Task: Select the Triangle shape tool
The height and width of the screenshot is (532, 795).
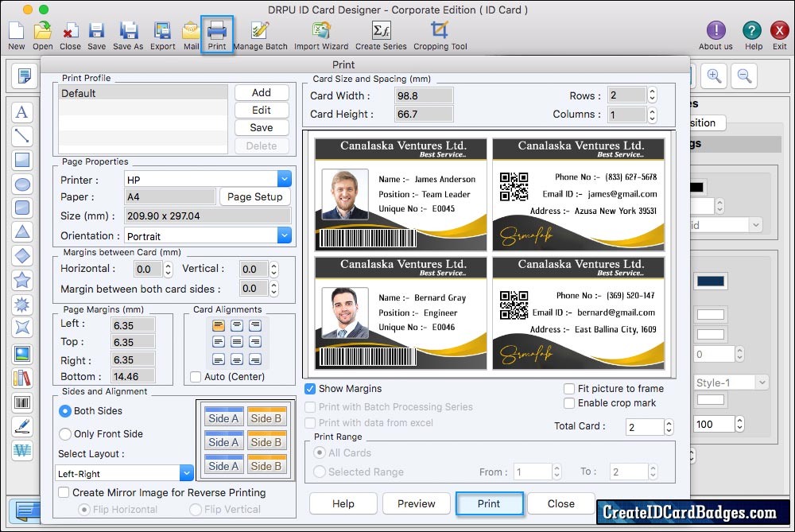Action: (x=21, y=231)
